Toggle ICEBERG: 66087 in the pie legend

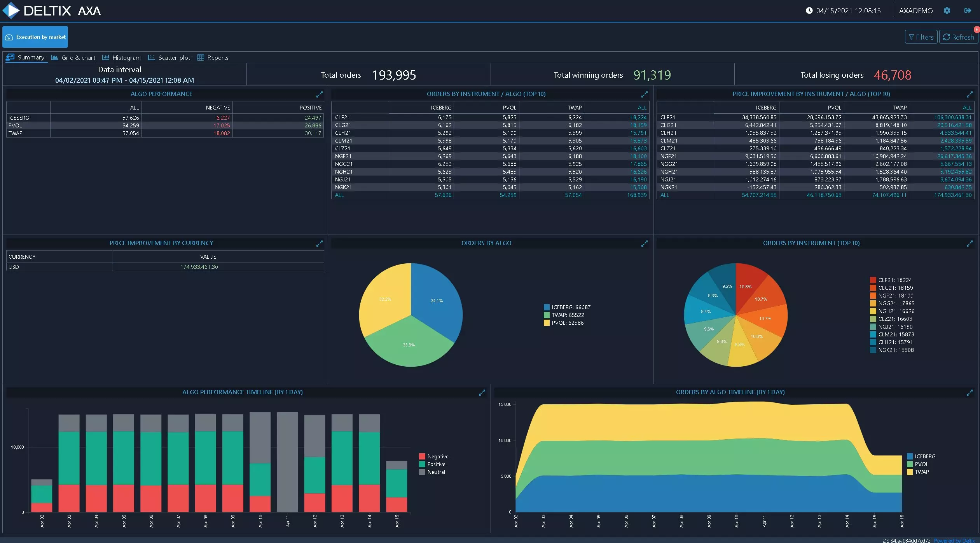(x=567, y=307)
